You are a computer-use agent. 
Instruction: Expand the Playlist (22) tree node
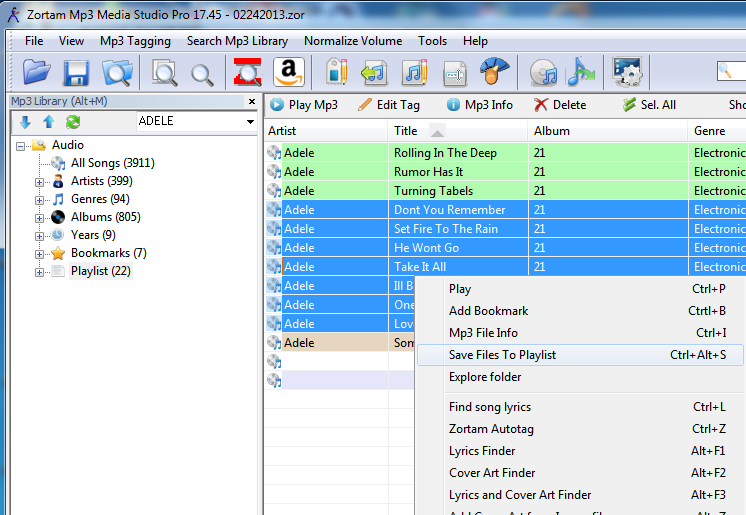click(x=40, y=271)
